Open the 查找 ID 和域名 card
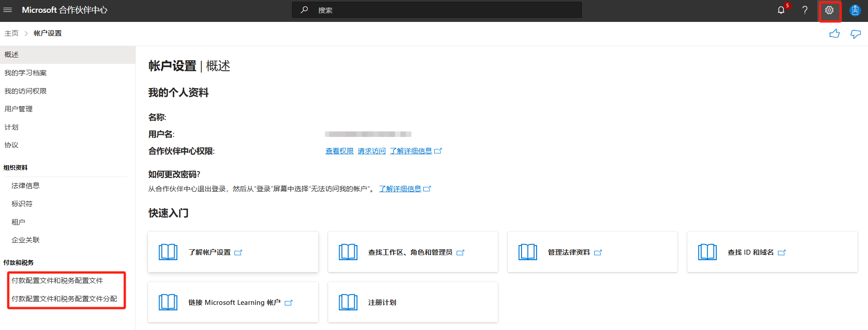This screenshot has height=330, width=868. (772, 252)
